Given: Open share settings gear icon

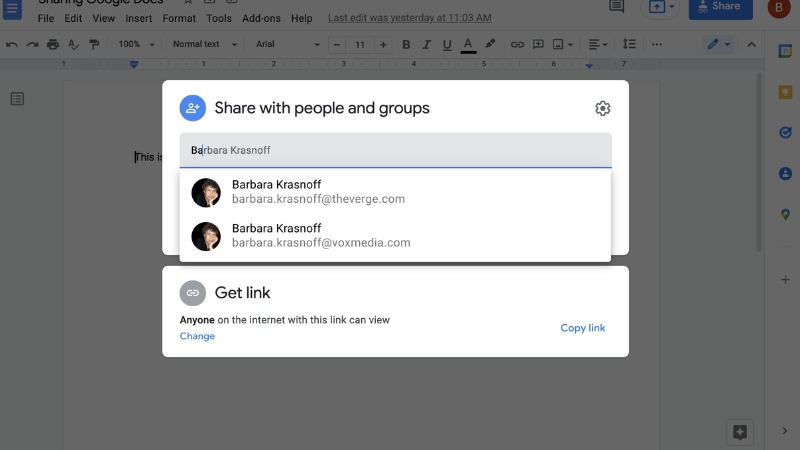Looking at the screenshot, I should (603, 108).
